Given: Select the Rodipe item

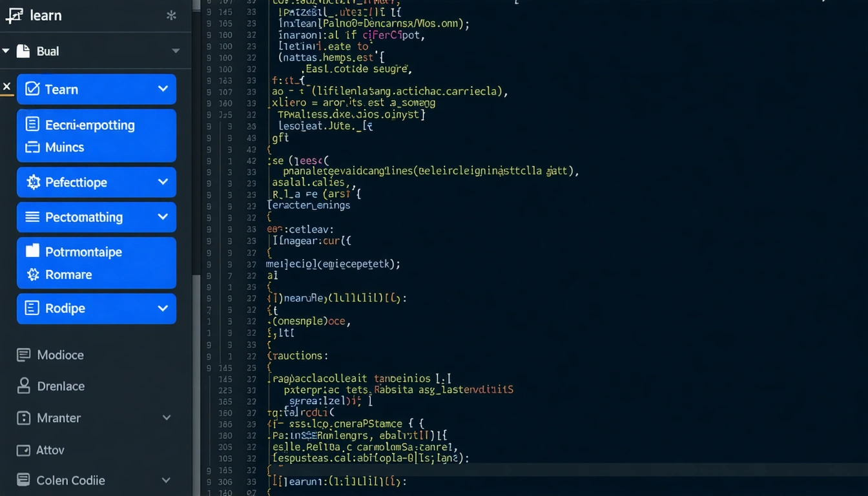Looking at the screenshot, I should point(96,309).
